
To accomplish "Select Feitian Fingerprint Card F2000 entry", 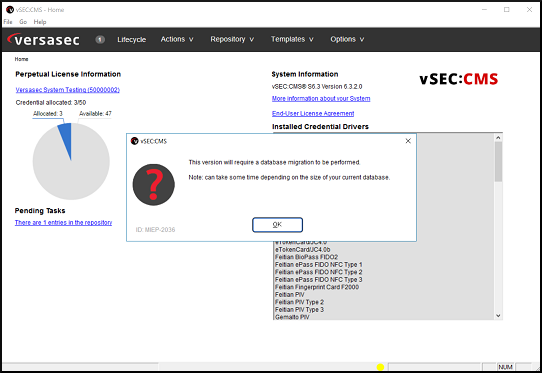I will 317,287.
